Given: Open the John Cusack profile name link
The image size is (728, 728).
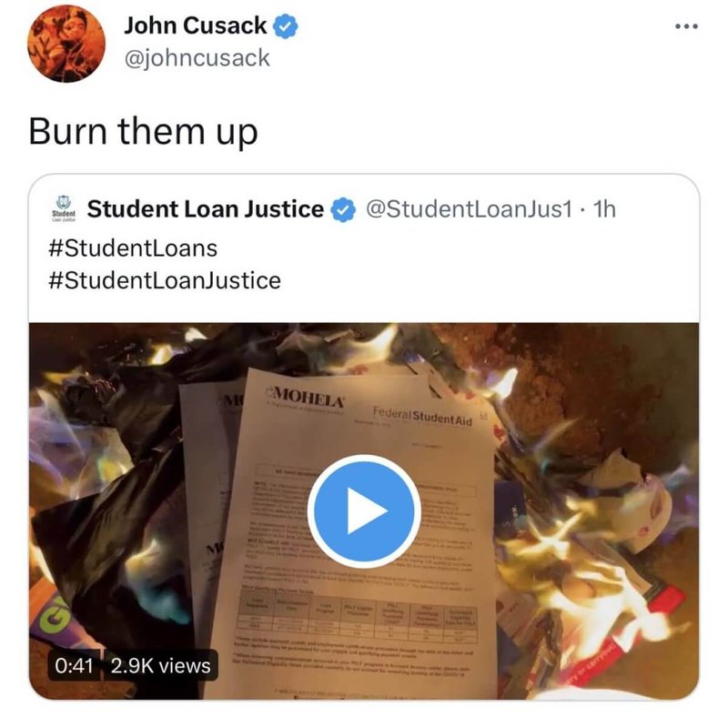Looking at the screenshot, I should [x=195, y=25].
